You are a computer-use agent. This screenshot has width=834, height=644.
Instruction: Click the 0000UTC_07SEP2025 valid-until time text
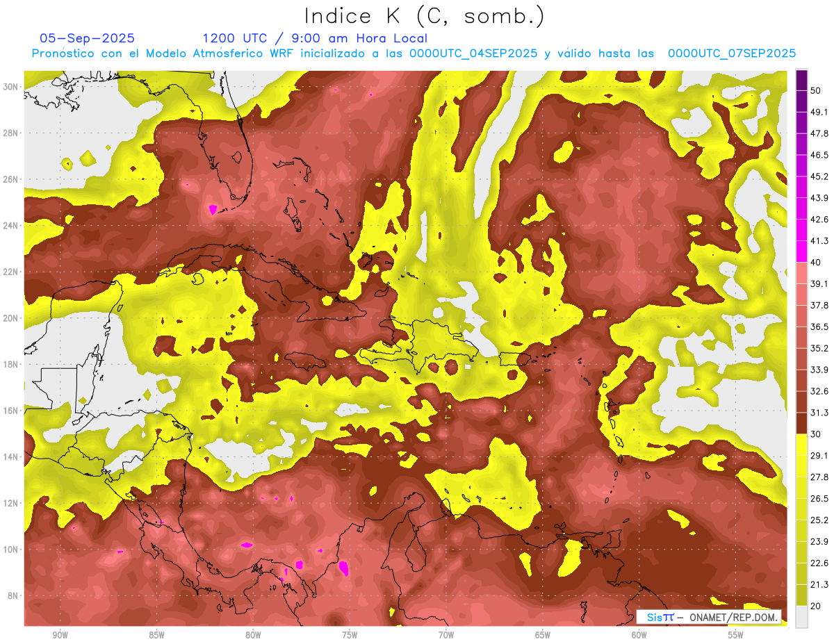click(x=731, y=53)
